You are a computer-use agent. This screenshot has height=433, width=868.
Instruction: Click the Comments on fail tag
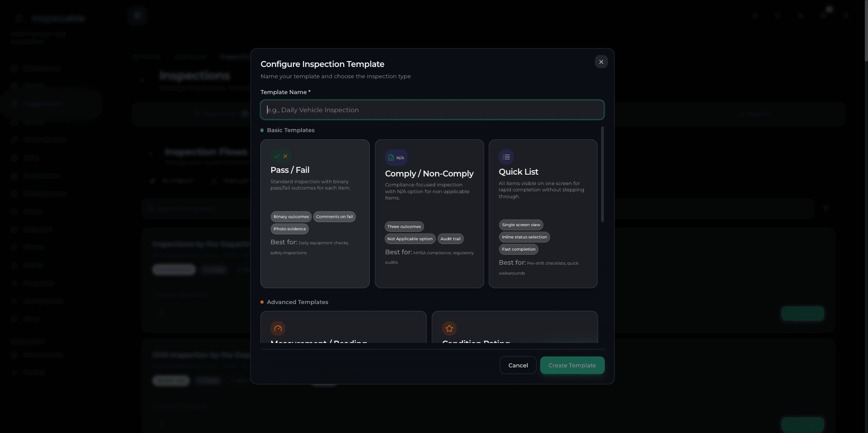pyautogui.click(x=335, y=217)
